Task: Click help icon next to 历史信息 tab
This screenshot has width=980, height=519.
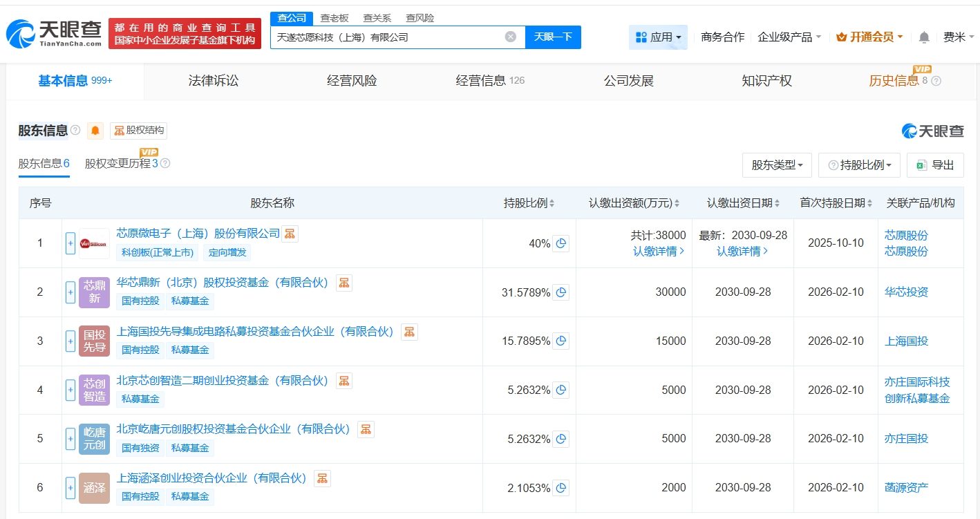Action: pos(936,81)
